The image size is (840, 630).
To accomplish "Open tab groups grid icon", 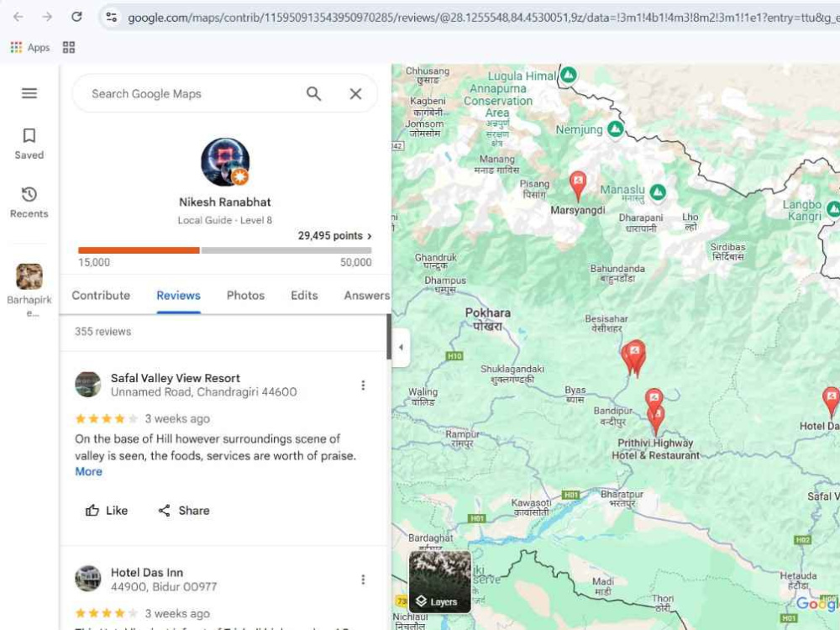I will point(69,47).
